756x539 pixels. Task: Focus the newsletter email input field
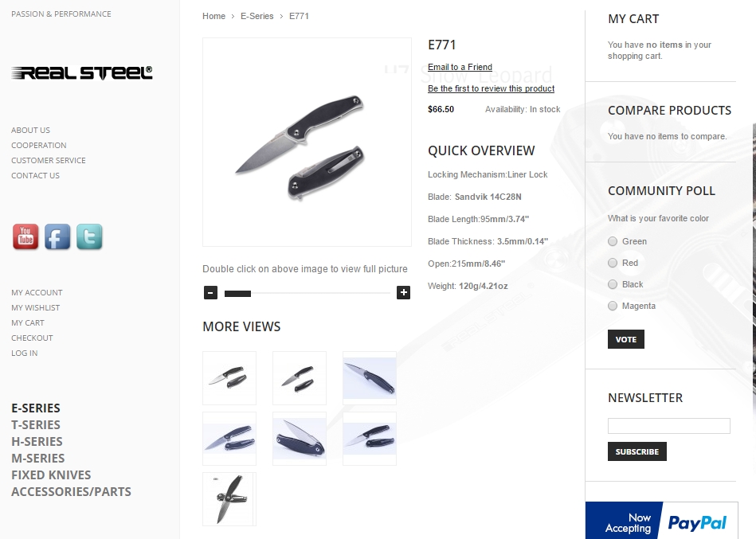(668, 426)
